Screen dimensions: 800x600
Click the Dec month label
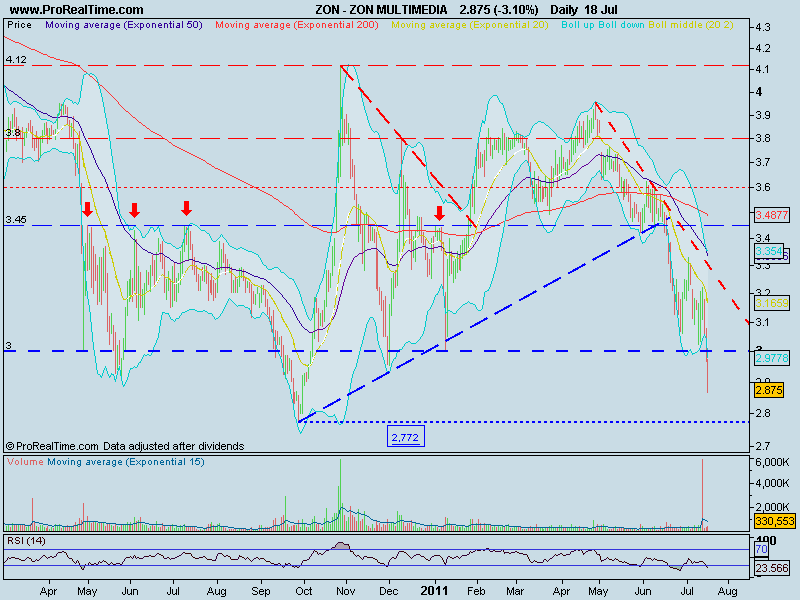coord(389,591)
